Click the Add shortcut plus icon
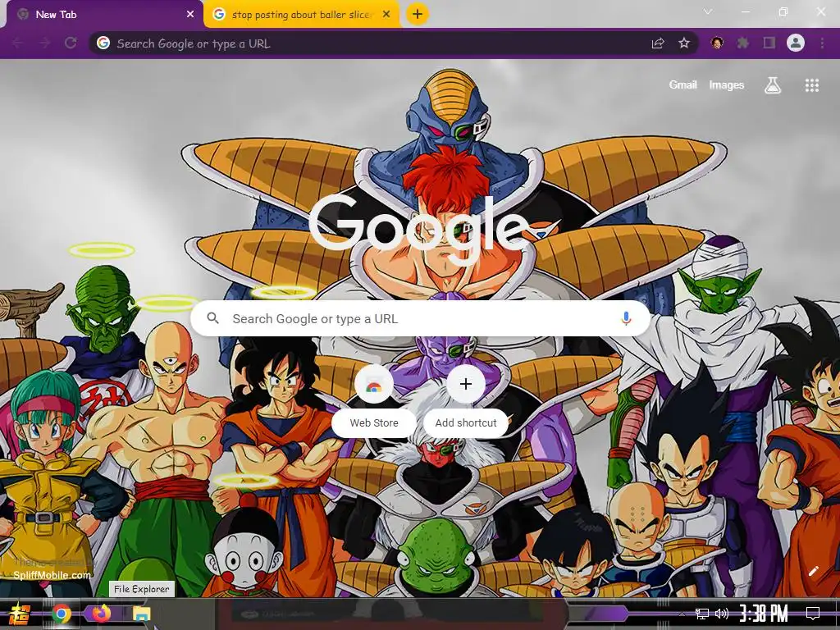 466,384
